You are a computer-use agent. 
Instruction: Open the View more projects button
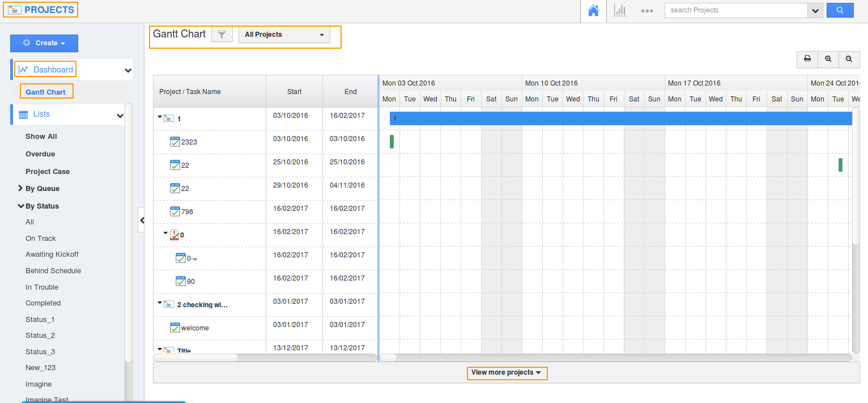[507, 373]
